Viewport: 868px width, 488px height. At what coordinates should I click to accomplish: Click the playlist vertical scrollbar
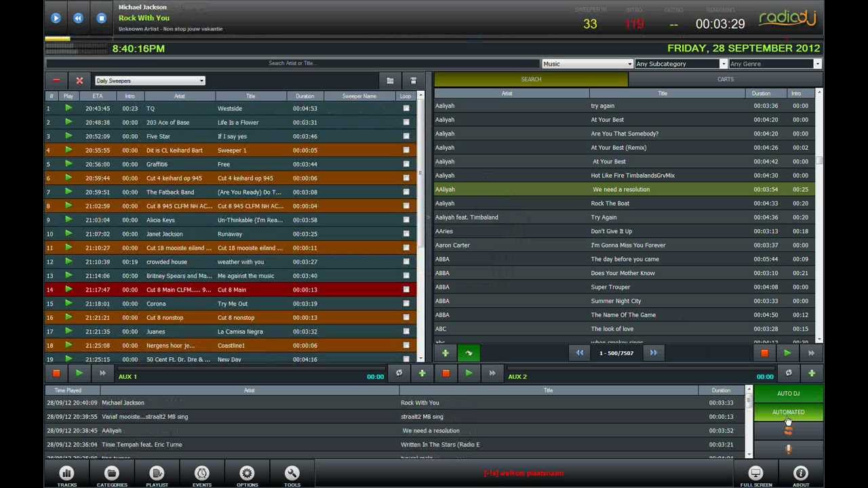tap(421, 226)
